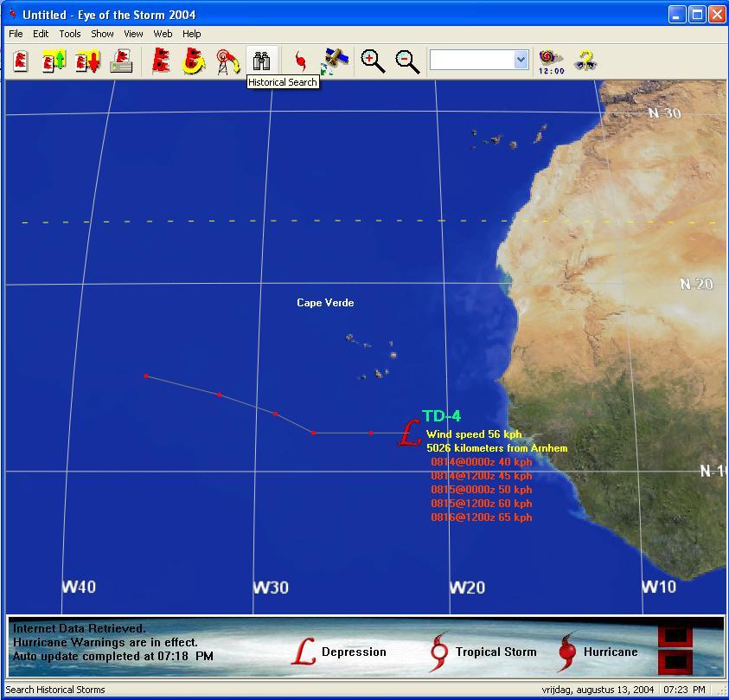This screenshot has width=729, height=700.
Task: Open the File menu
Action: coord(16,34)
